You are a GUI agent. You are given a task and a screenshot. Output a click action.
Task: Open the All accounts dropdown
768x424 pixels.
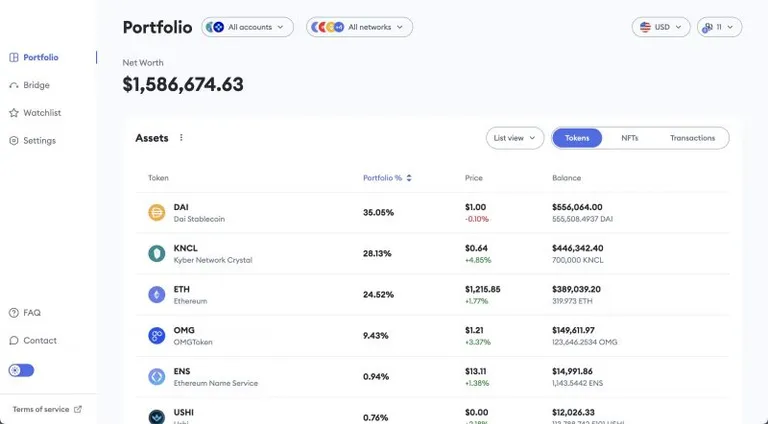(x=247, y=27)
